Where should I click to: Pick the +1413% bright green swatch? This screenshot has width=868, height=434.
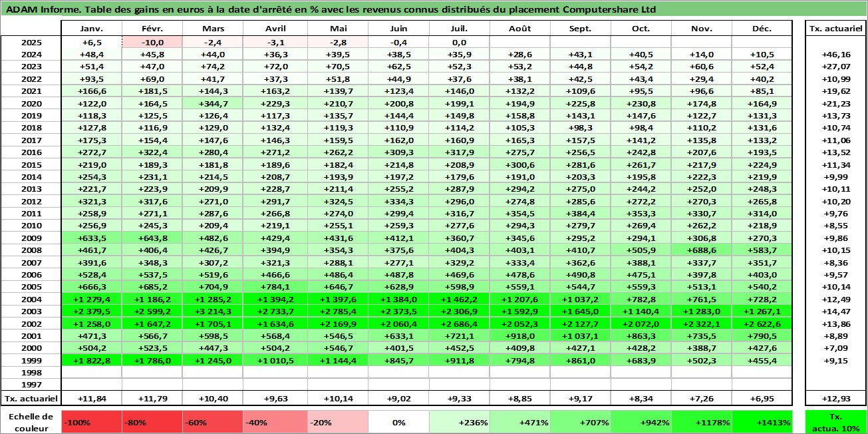click(x=762, y=422)
